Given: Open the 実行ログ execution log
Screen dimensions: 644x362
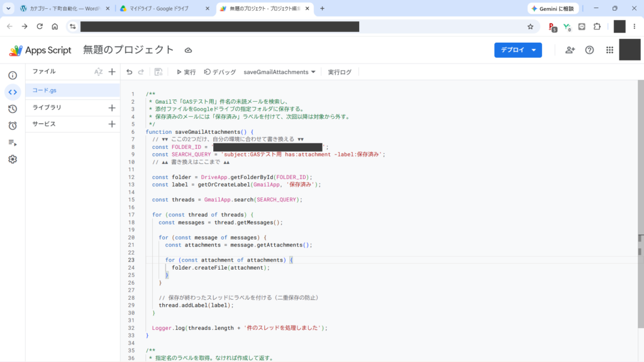Looking at the screenshot, I should [340, 72].
